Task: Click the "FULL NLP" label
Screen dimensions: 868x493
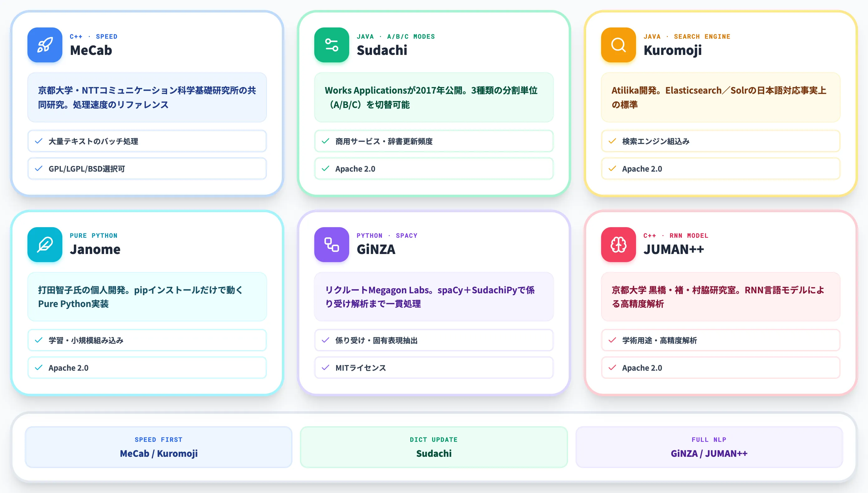Action: 709,440
